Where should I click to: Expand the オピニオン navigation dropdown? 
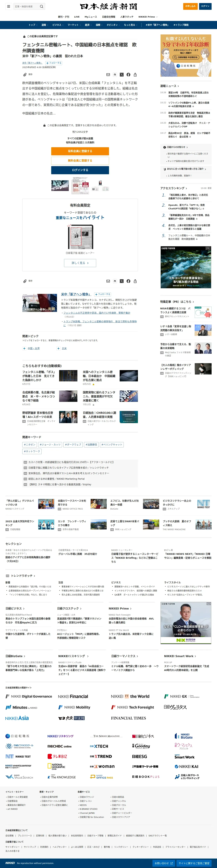click(x=113, y=25)
